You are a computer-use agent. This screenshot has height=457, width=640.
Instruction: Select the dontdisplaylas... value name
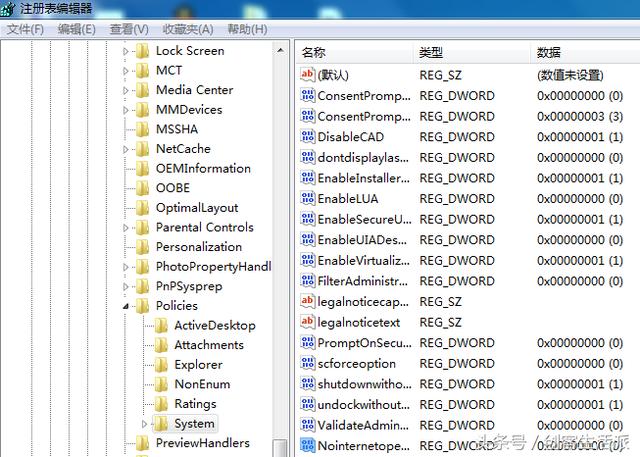[363, 158]
